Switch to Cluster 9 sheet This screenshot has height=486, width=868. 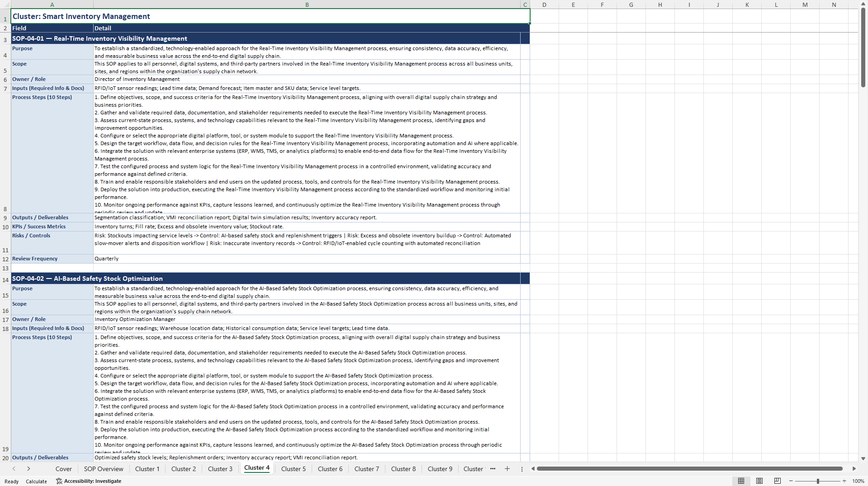[440, 469]
